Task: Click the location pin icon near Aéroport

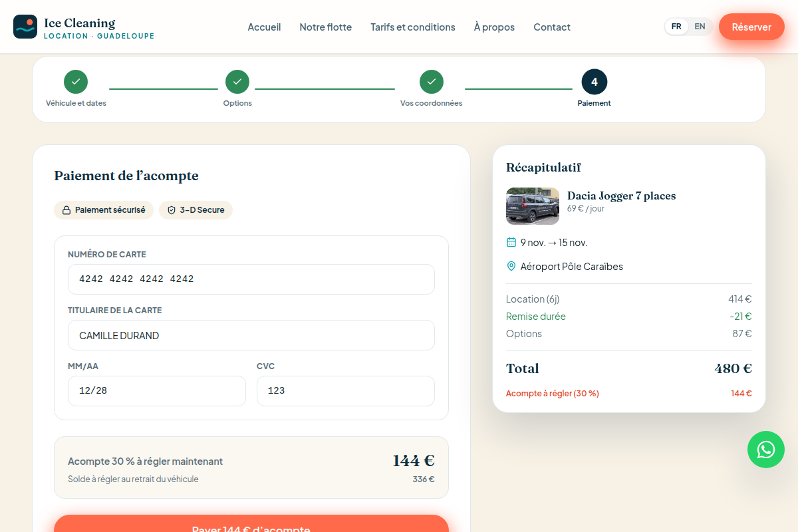Action: pyautogui.click(x=511, y=266)
